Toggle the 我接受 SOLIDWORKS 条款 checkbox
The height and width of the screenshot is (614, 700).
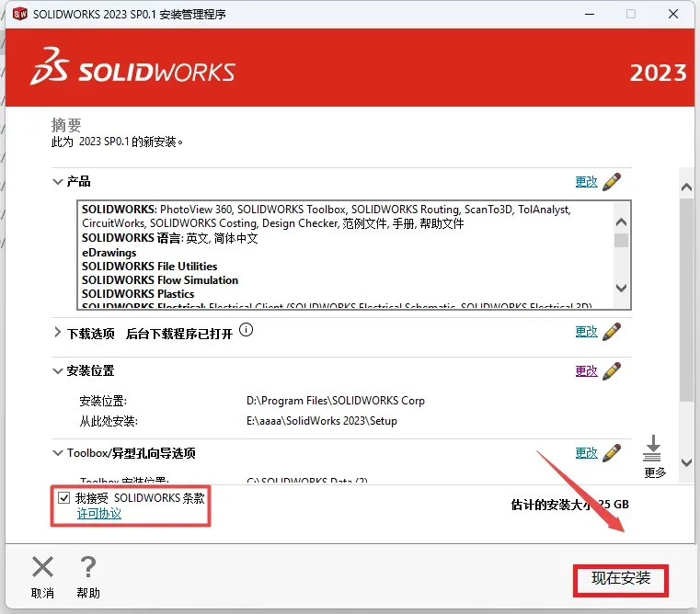tap(63, 497)
